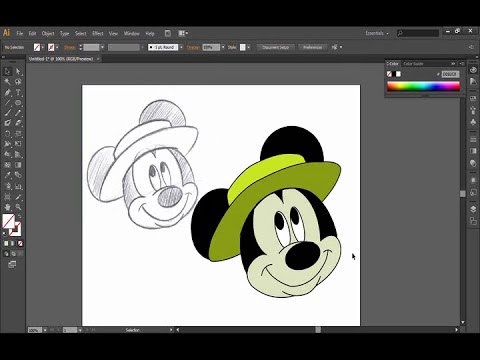Switch to Gradient paint mode button
The height and width of the screenshot is (360, 480).
[x=13, y=244]
